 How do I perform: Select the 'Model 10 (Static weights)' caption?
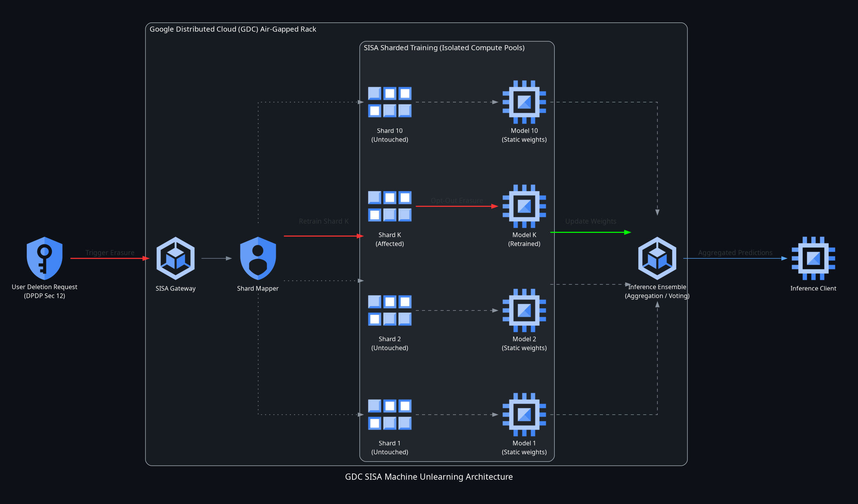(524, 135)
